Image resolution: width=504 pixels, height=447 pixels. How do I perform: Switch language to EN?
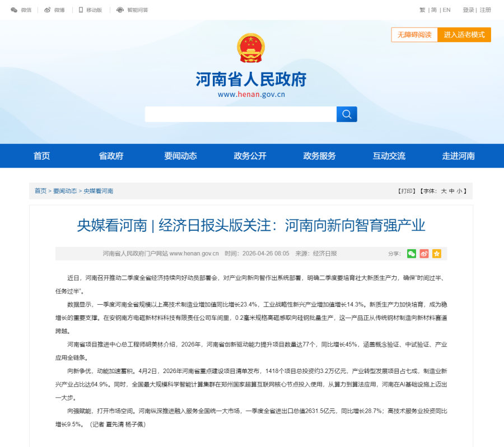coord(446,10)
